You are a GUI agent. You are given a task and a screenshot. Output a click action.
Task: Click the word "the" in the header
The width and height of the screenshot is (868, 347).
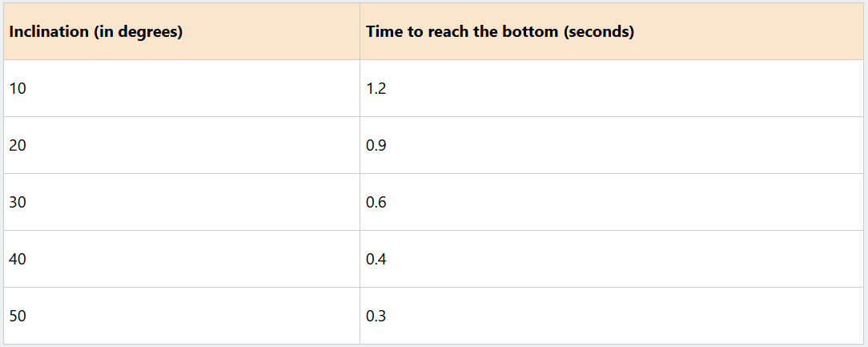[482, 32]
